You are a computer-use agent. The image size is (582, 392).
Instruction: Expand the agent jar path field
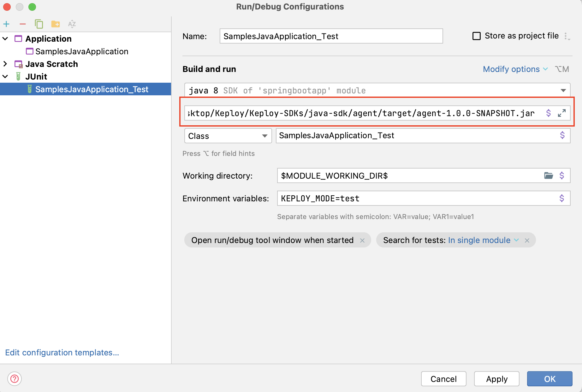point(561,113)
